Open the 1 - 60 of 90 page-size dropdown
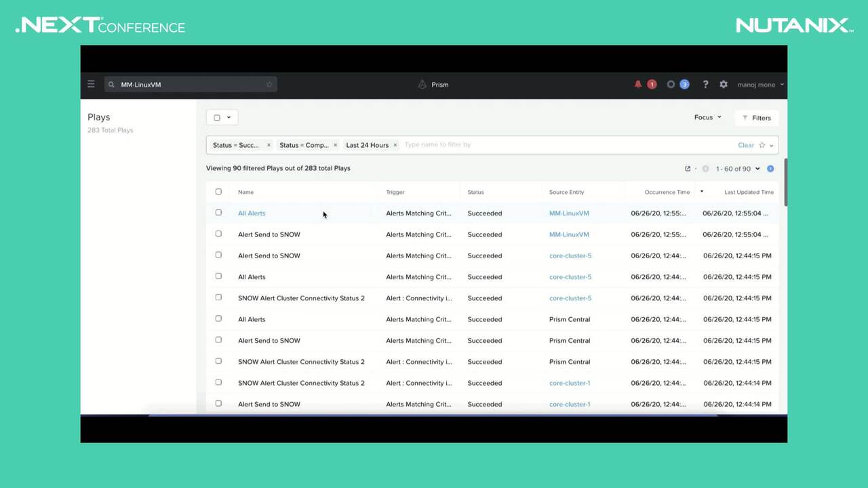 [738, 169]
